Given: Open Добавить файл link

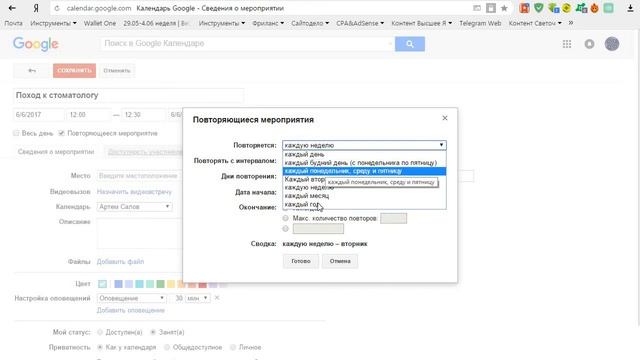Looking at the screenshot, I should coord(120,262).
